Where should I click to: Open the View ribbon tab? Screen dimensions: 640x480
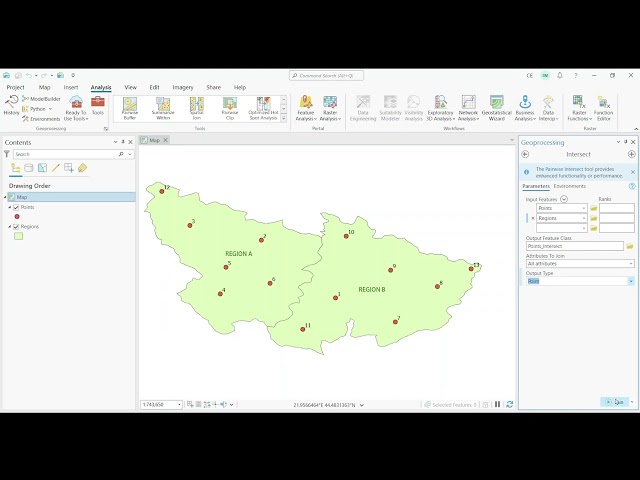click(131, 87)
